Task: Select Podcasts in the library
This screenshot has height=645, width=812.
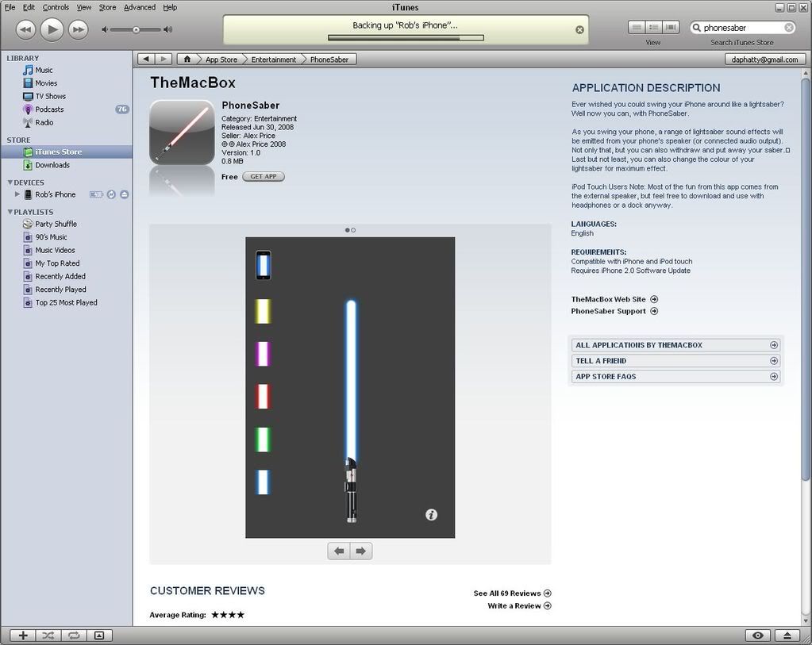Action: click(49, 109)
